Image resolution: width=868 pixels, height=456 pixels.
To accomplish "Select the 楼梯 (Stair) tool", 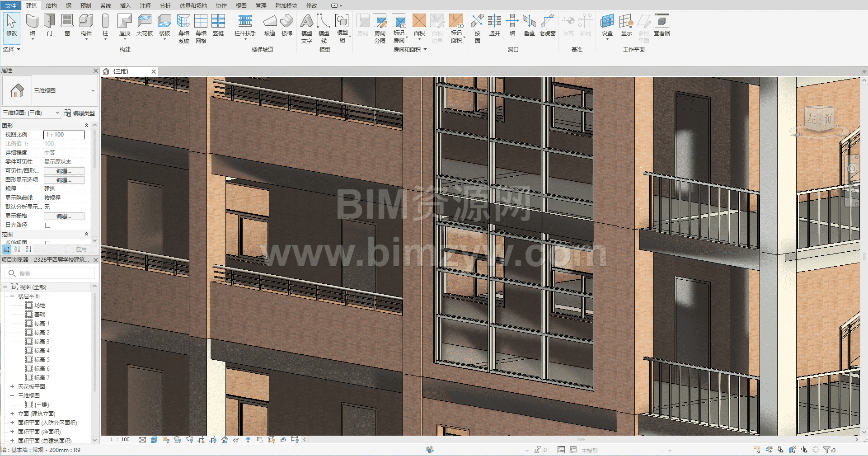I will [287, 25].
